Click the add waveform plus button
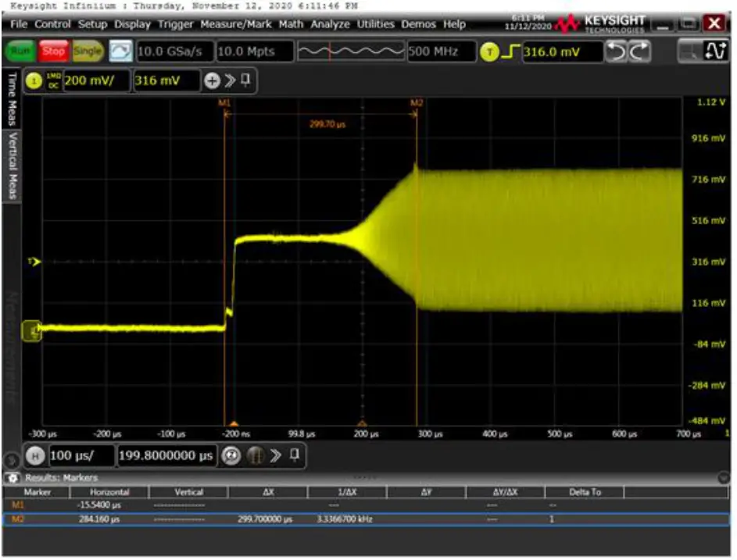 (212, 80)
